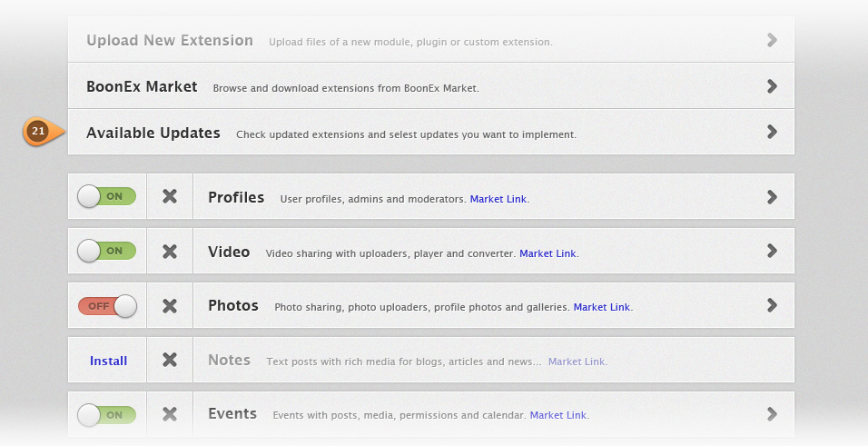The image size is (868, 446).
Task: Disable the Video module toggle
Action: coord(106,251)
